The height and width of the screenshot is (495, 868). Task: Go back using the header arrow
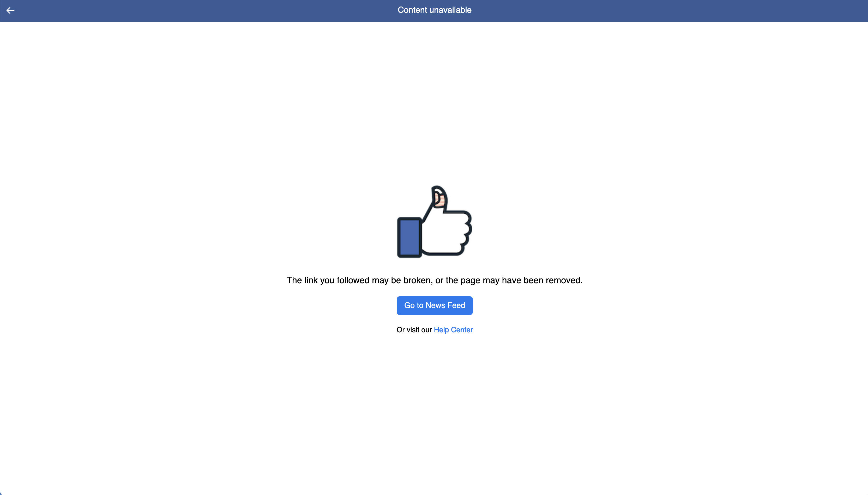click(x=10, y=10)
